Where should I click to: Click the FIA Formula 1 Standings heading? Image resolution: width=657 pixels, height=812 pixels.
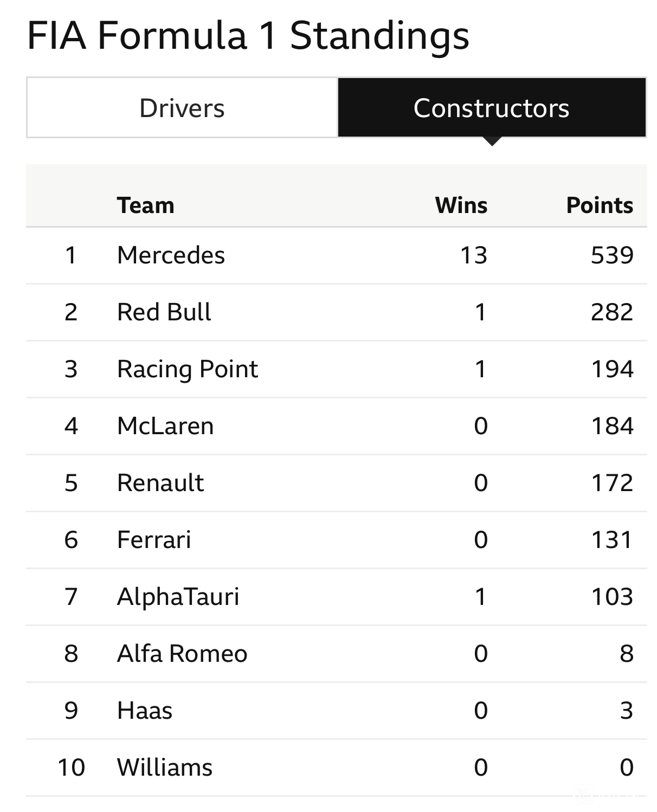[248, 36]
